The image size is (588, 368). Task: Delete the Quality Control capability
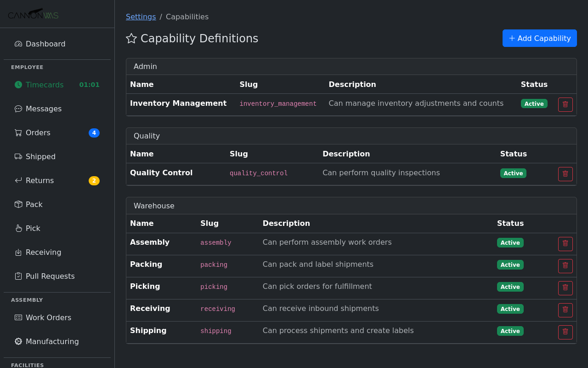click(x=565, y=174)
